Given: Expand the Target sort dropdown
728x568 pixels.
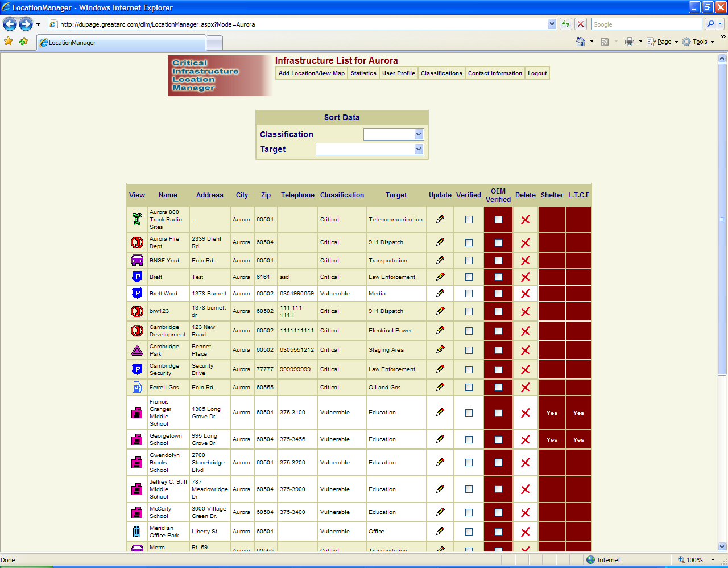Looking at the screenshot, I should [419, 149].
